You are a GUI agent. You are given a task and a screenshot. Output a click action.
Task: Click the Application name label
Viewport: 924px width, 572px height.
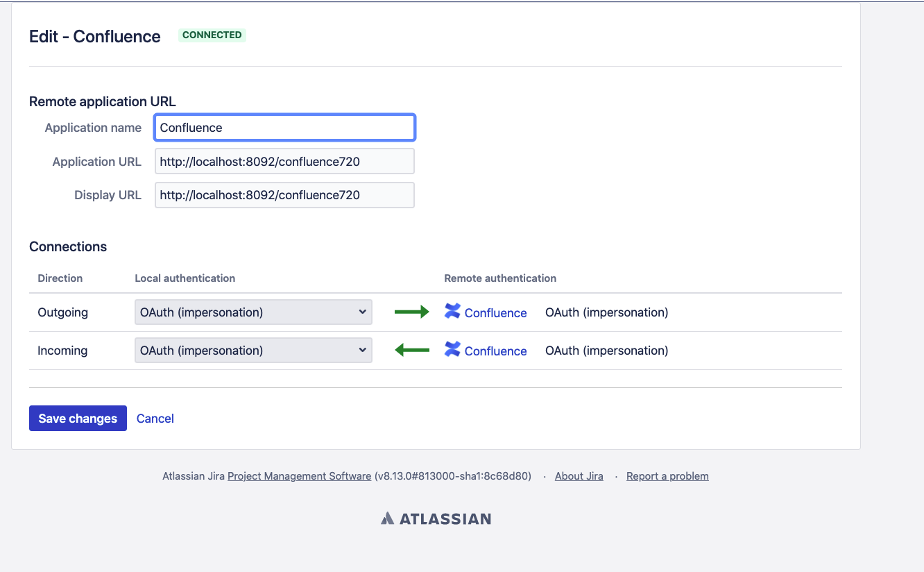click(93, 128)
